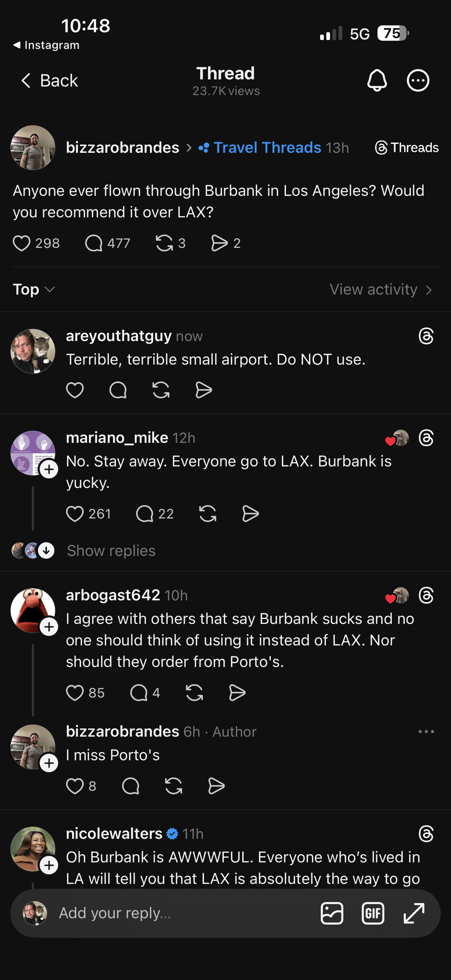This screenshot has height=980, width=451.
Task: Return to Instagram via status bar link
Action: click(46, 45)
